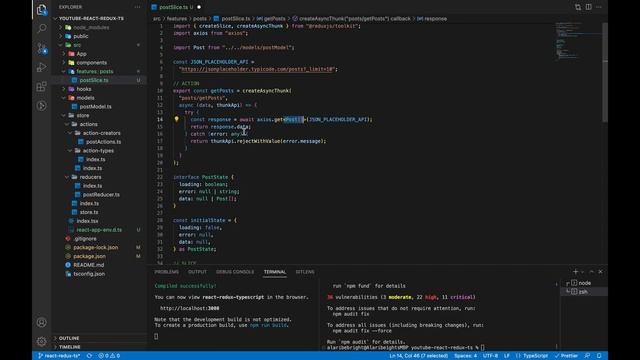The image size is (640, 360).
Task: Open package-lock.json in the file tree
Action: (x=96, y=247)
